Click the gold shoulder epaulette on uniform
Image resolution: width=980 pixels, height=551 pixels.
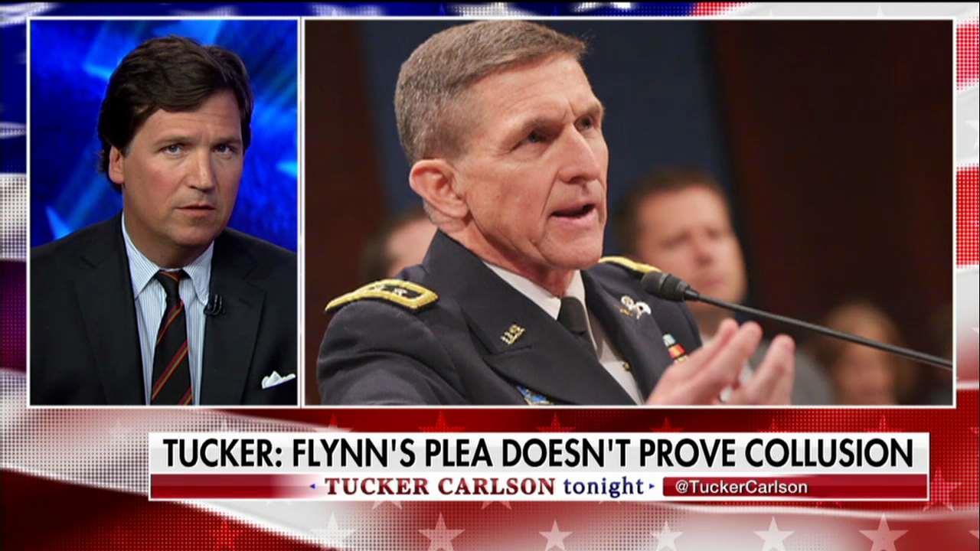382,295
